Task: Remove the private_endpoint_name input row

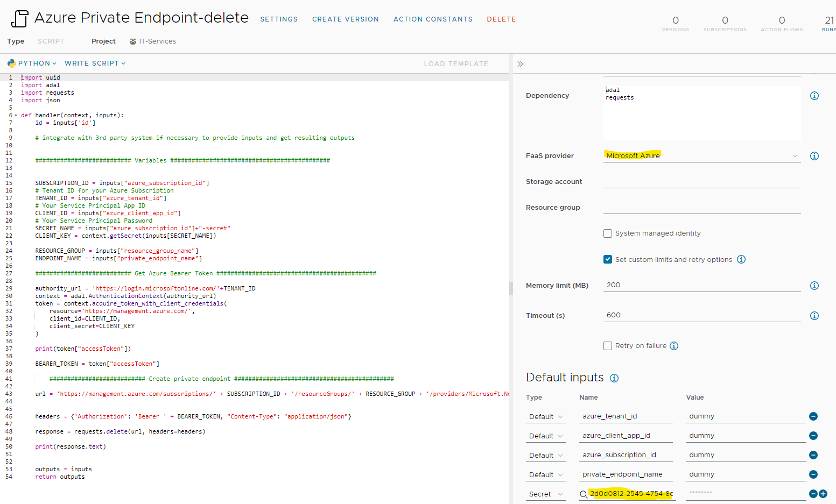Action: (813, 474)
